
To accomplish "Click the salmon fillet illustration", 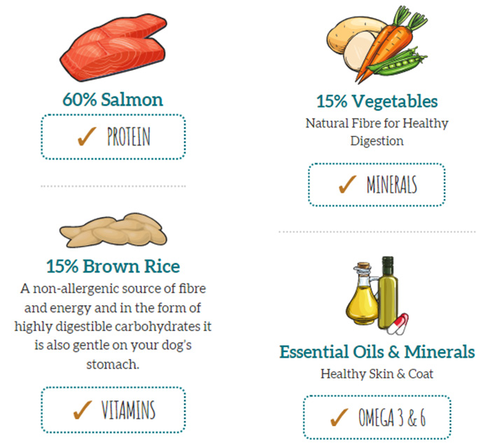I will [x=112, y=50].
